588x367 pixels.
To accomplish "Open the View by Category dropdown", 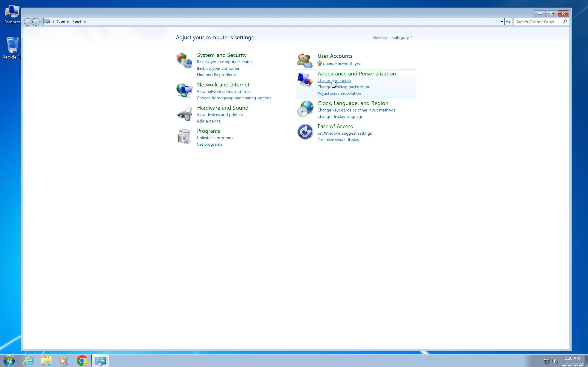I will click(402, 37).
